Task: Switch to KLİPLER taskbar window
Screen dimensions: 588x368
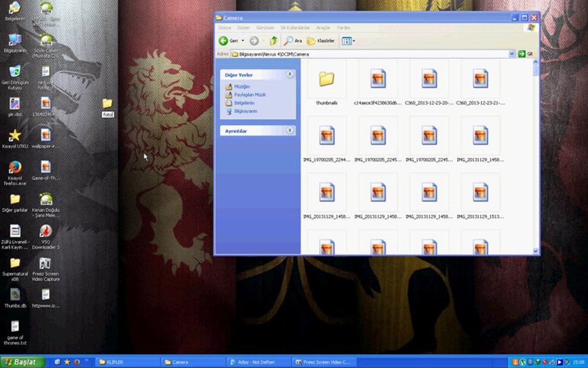Action: tap(128, 362)
